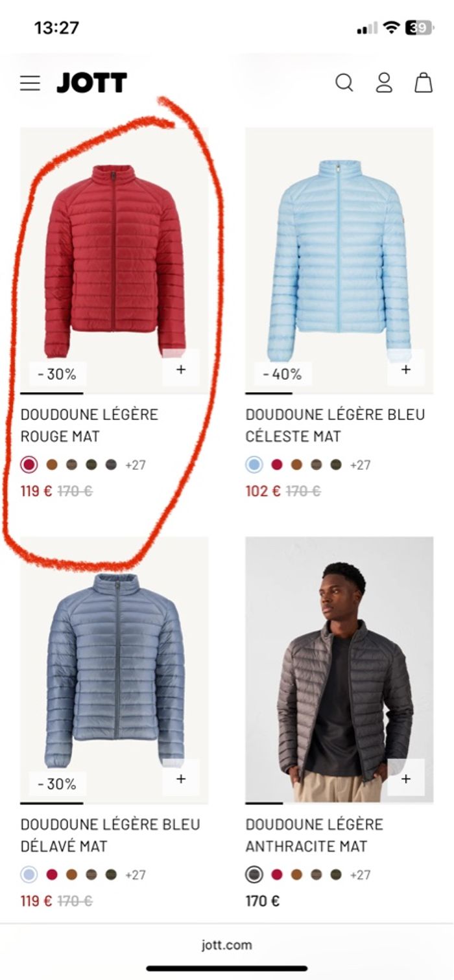Open the shopping bag icon
Screen dimensions: 454x980
pos(424,83)
